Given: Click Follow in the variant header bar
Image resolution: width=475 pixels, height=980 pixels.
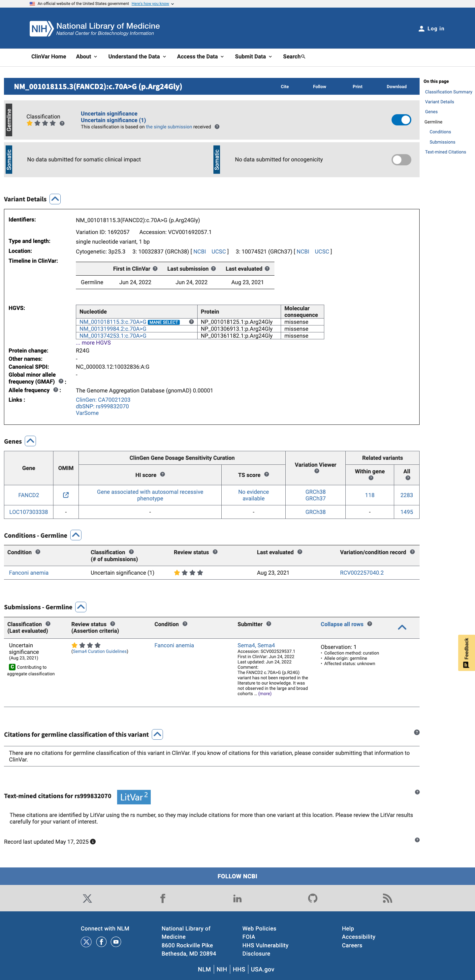Looking at the screenshot, I should pyautogui.click(x=319, y=87).
